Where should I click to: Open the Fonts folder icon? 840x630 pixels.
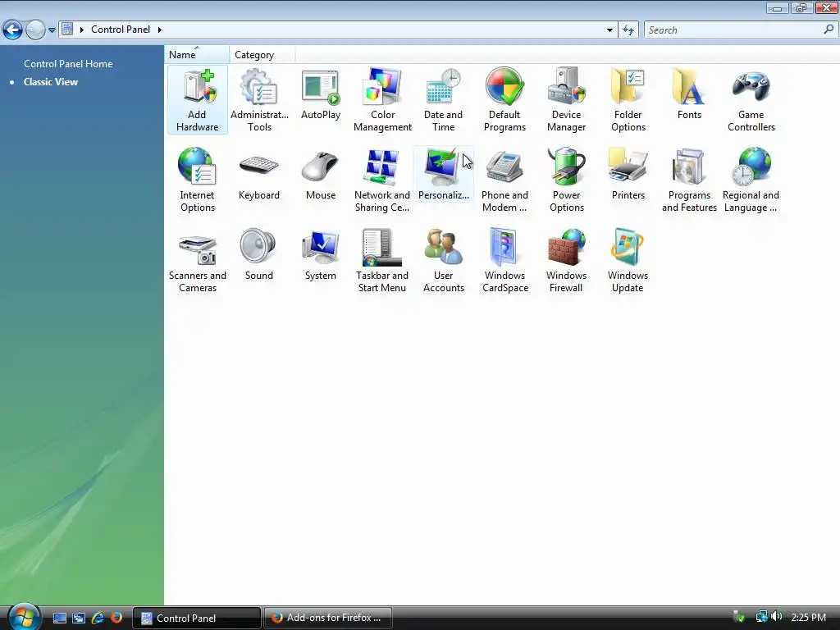click(689, 94)
